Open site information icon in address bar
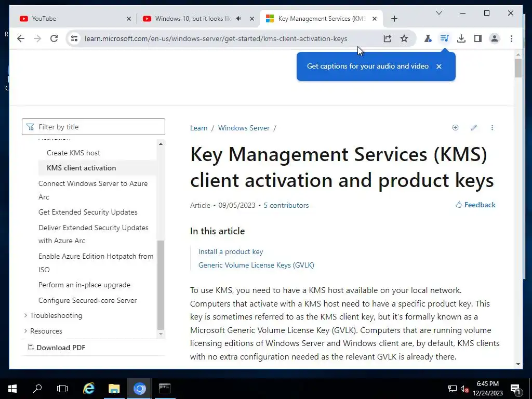 tap(74, 38)
